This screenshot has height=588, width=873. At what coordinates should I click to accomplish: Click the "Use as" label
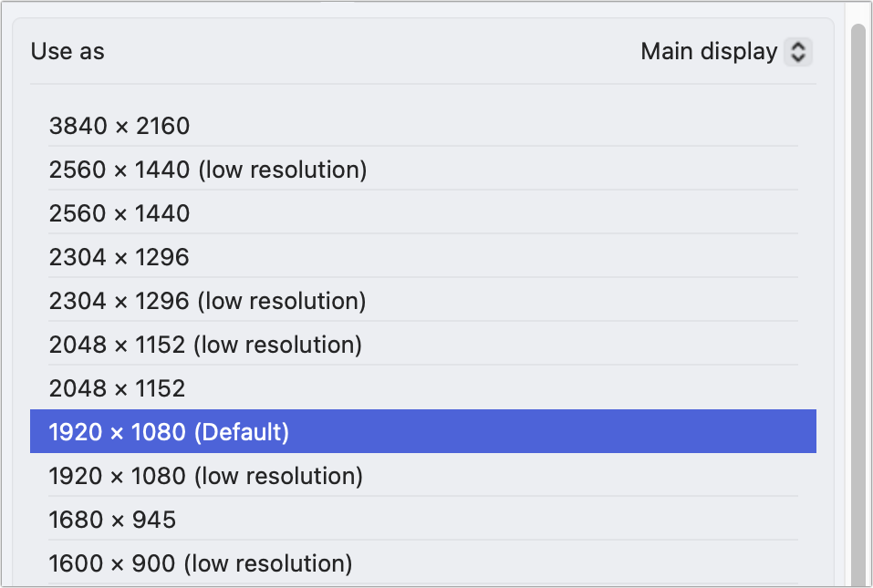(x=68, y=52)
